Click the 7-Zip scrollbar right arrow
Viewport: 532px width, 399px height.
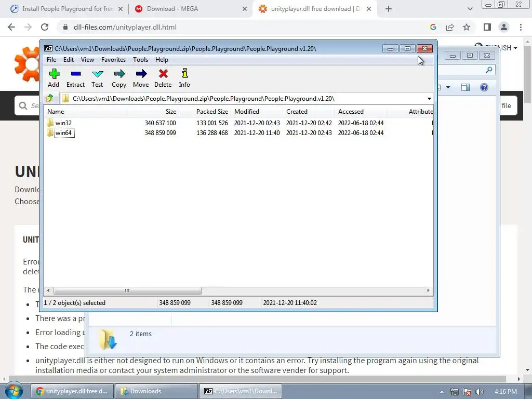point(428,291)
